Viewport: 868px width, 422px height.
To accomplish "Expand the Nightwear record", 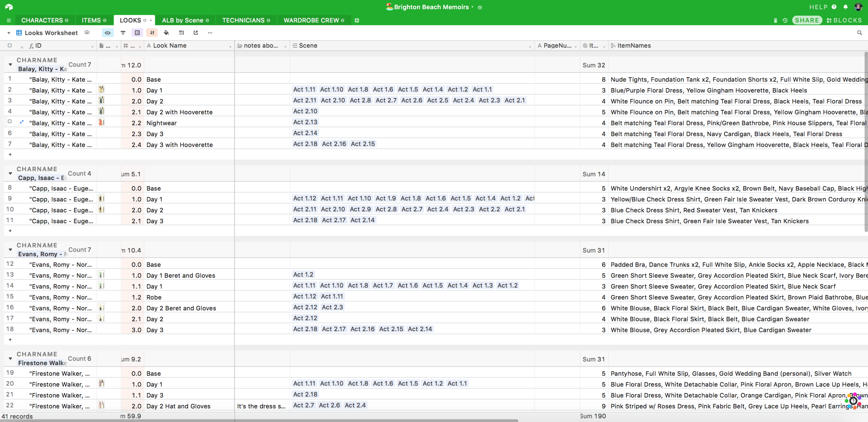I will 22,122.
